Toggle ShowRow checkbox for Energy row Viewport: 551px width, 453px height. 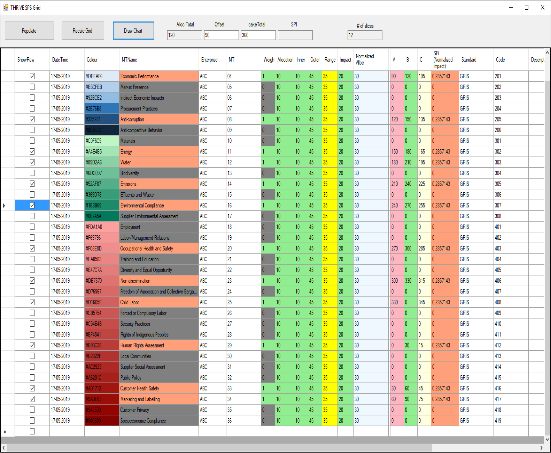(32, 151)
